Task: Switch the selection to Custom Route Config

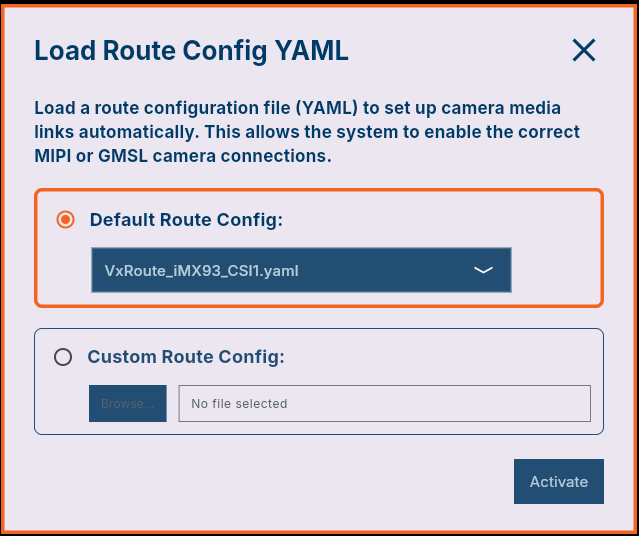Action: tap(63, 357)
